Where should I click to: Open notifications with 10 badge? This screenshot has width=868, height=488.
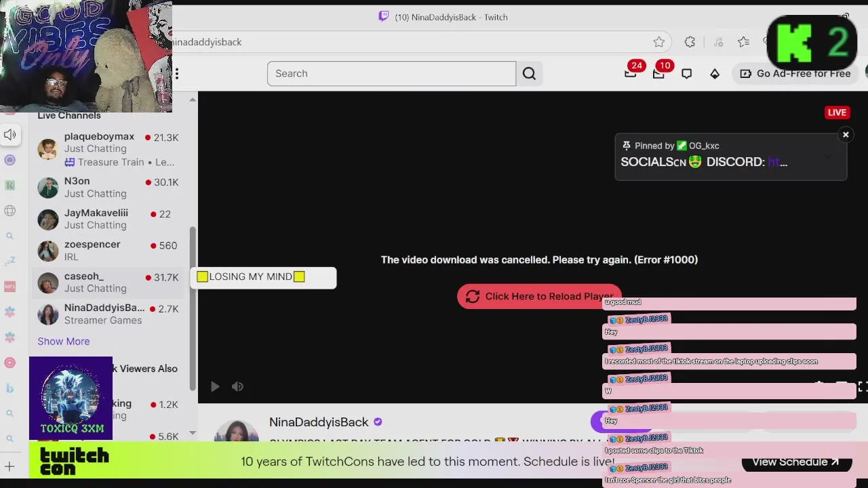(x=658, y=73)
